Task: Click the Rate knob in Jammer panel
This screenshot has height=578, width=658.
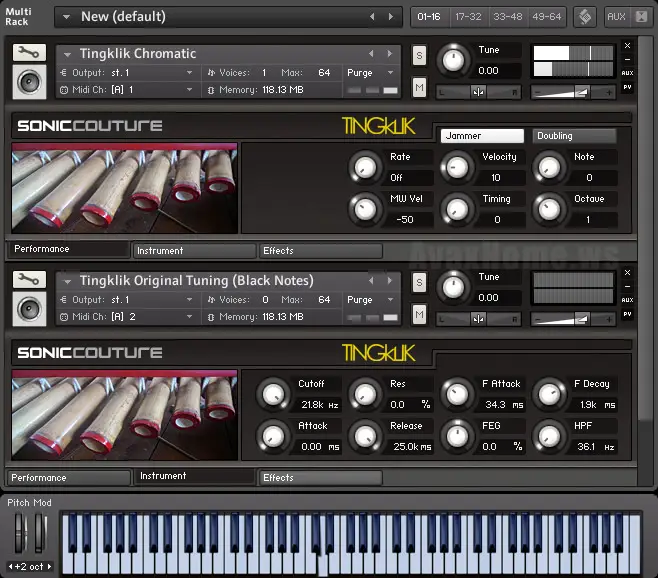Action: coord(365,167)
